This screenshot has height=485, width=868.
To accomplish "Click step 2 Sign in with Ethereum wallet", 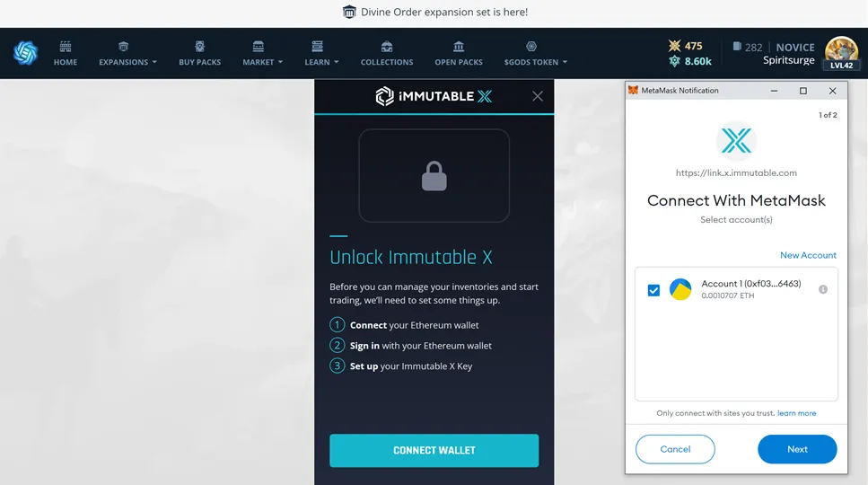I will coord(411,346).
